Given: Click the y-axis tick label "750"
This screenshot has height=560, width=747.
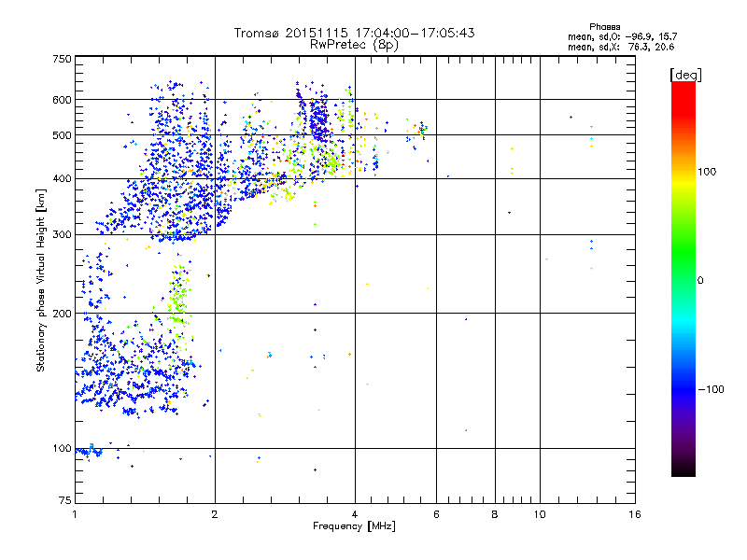Looking at the screenshot, I should [x=63, y=59].
